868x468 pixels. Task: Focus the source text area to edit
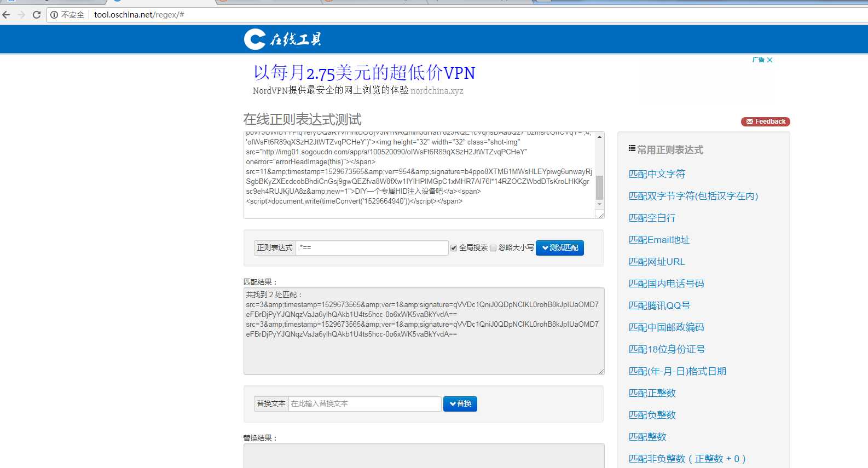419,175
